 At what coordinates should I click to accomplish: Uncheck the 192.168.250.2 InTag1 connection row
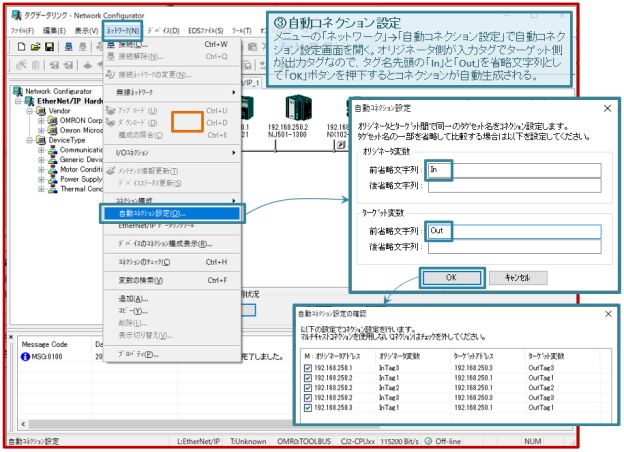click(x=308, y=378)
